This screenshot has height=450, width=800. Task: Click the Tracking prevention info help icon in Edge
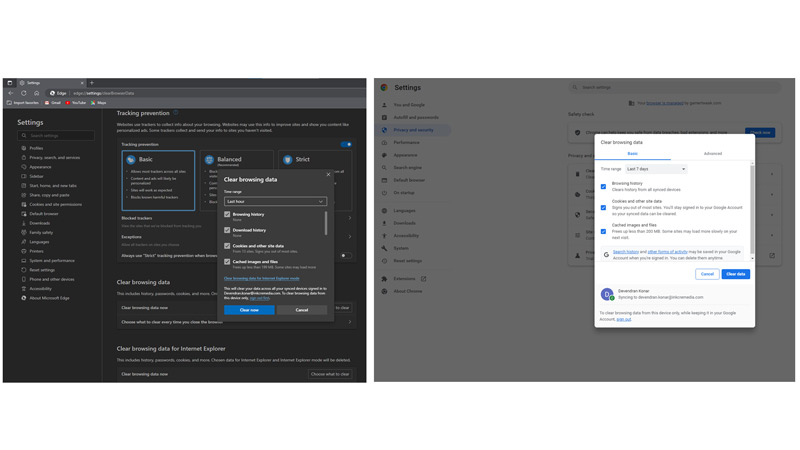[176, 113]
